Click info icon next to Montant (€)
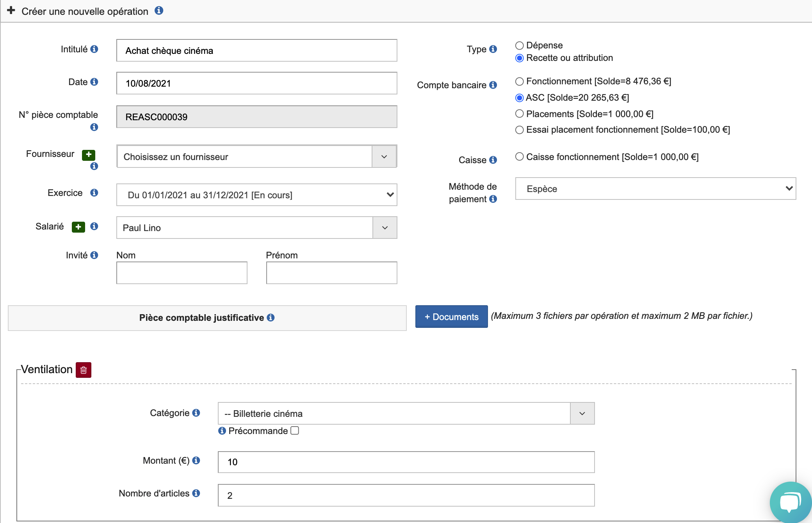 (x=196, y=461)
